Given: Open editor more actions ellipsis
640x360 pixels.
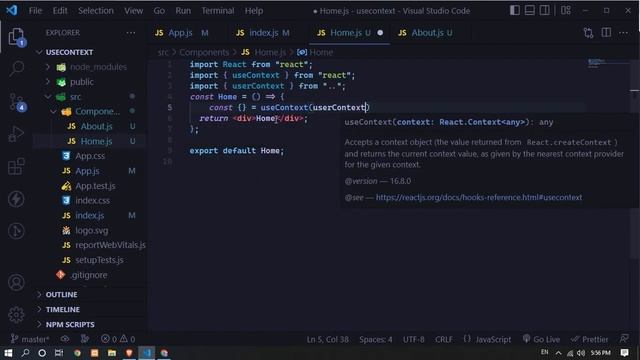Looking at the screenshot, I should click(623, 33).
